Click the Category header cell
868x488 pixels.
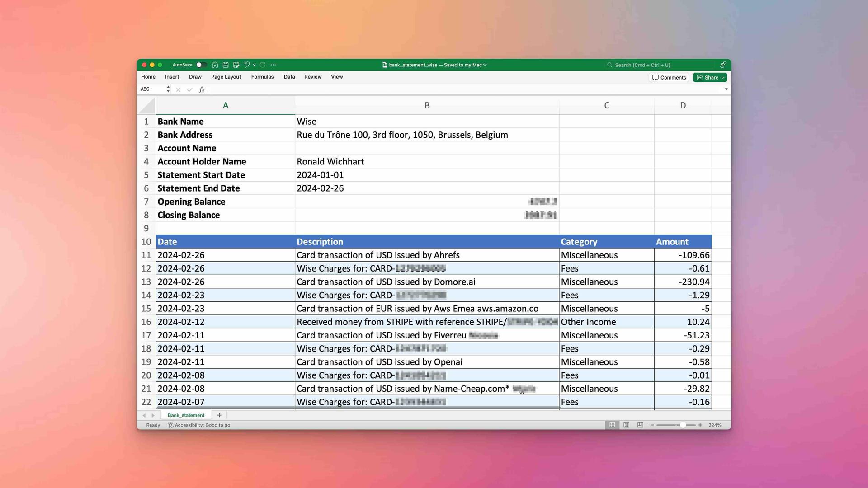point(607,242)
